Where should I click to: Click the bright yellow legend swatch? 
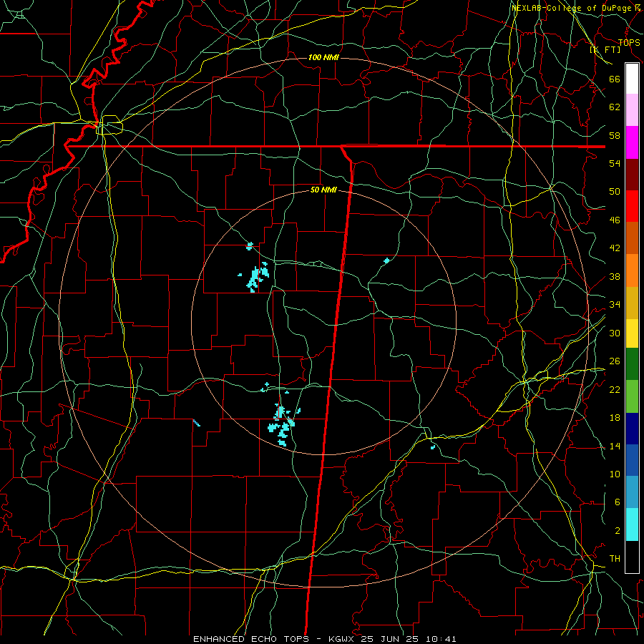[x=632, y=333]
